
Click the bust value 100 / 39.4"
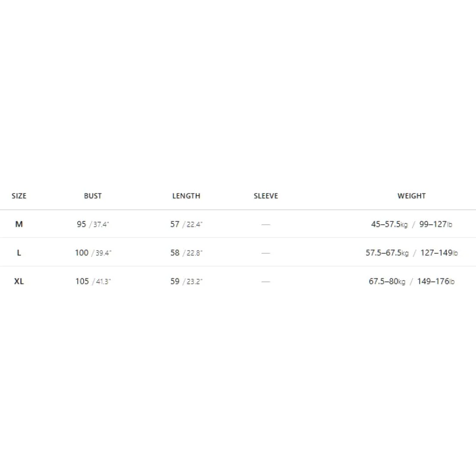[x=93, y=253]
